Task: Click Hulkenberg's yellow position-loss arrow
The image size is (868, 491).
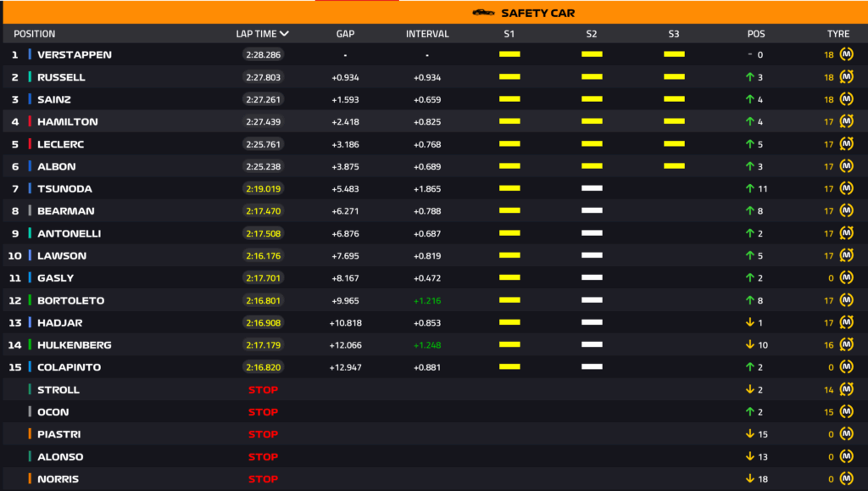Action: click(749, 345)
